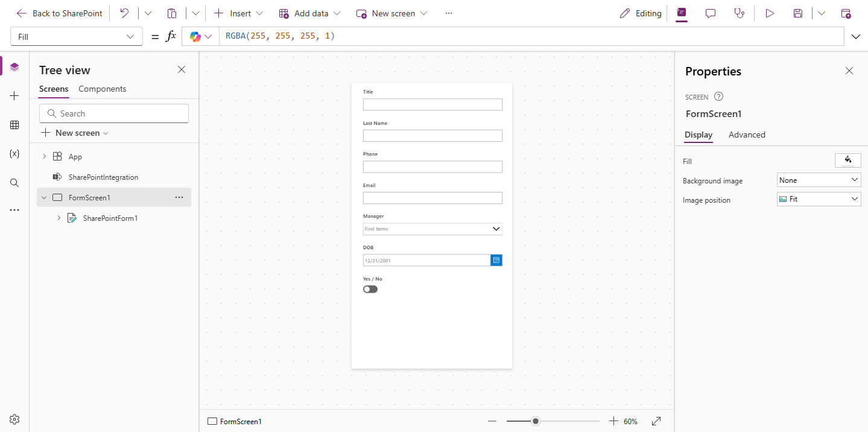This screenshot has width=868, height=432.
Task: Switch to the Components tab
Action: (x=103, y=89)
